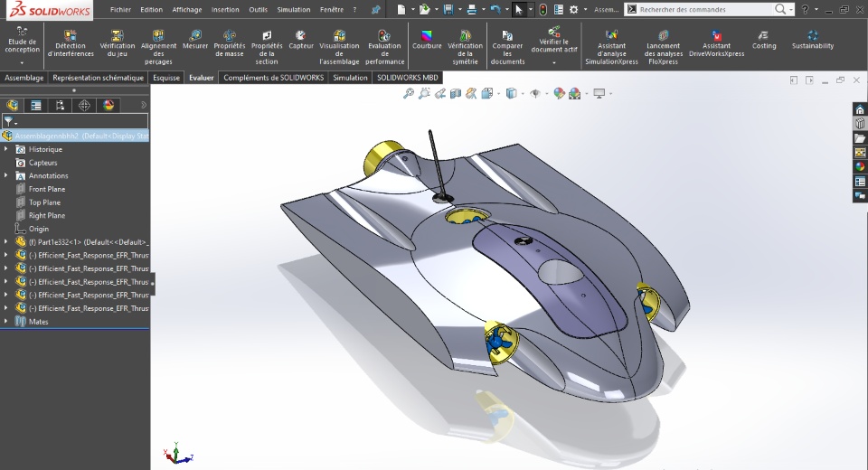Start the Sustainability evaluation

[x=813, y=40]
